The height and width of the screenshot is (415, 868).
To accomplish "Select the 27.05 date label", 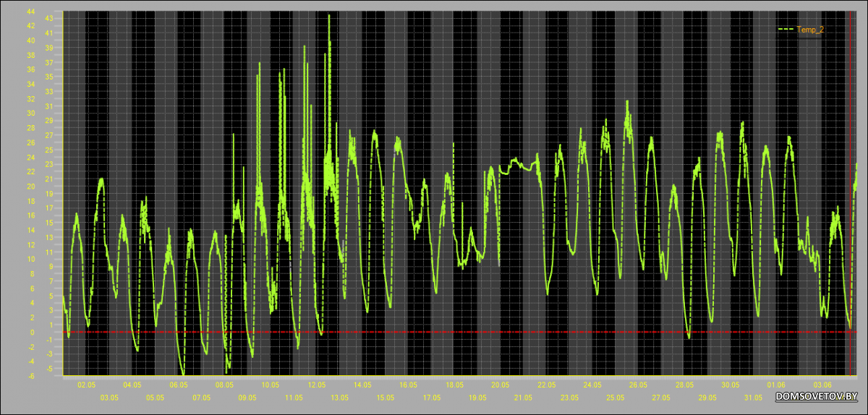I will click(x=661, y=398).
